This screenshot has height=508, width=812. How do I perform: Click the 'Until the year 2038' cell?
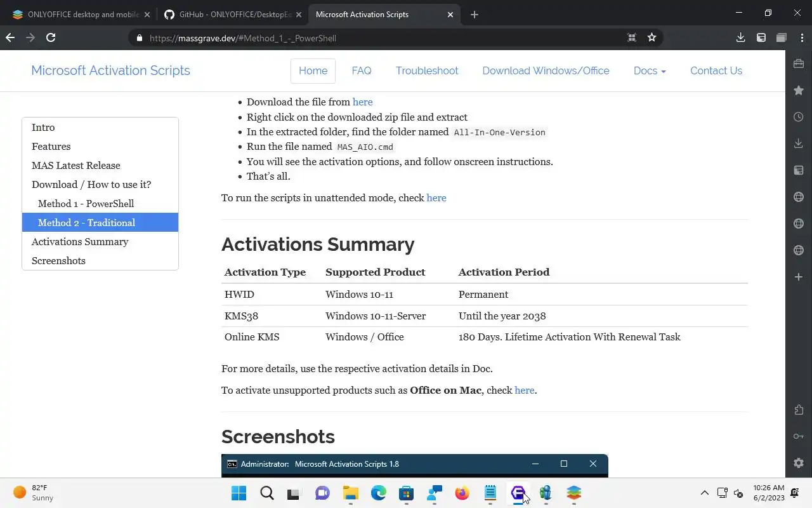tap(602, 316)
